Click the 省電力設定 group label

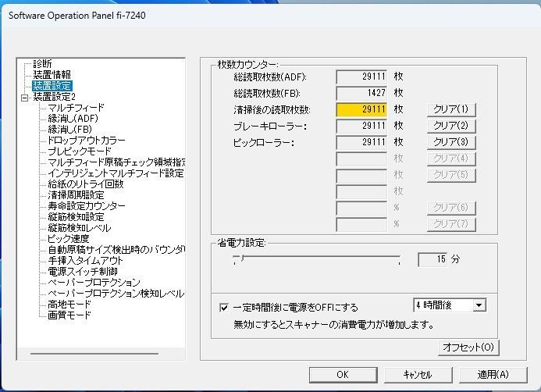pos(241,243)
